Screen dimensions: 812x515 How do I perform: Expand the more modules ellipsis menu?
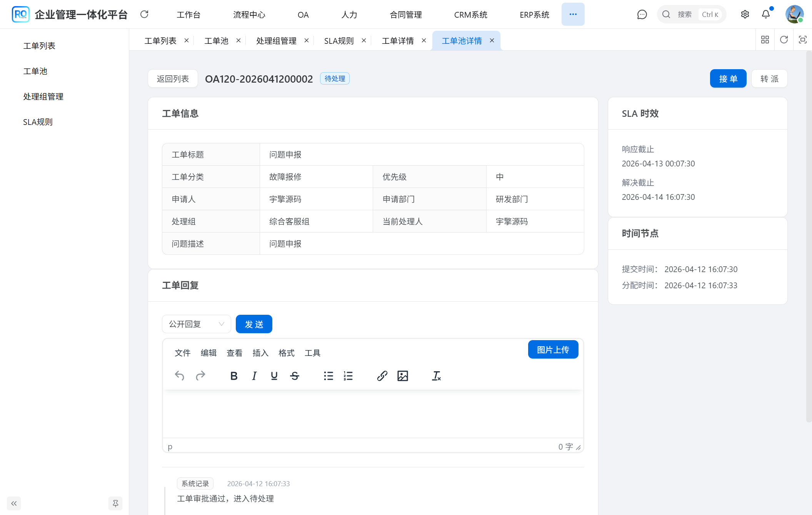[x=573, y=15]
